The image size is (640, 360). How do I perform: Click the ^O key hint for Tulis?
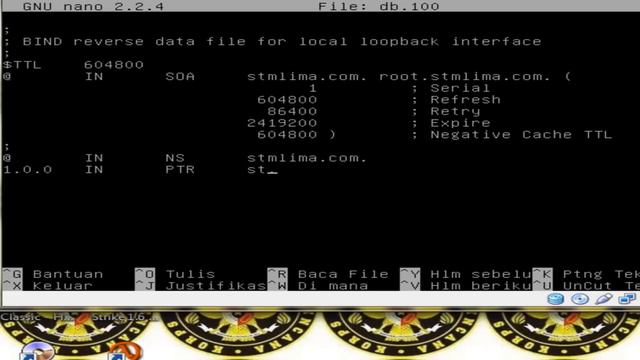click(x=145, y=274)
